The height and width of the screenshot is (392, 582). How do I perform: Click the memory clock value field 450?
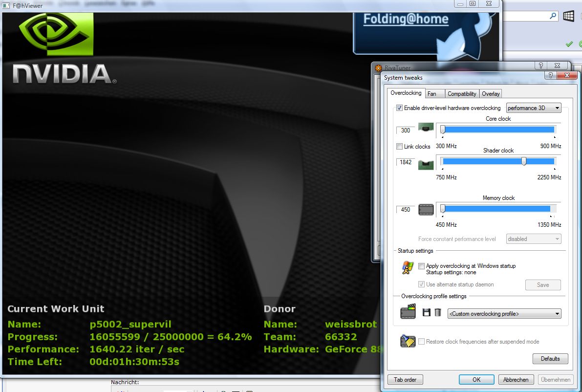coord(405,210)
